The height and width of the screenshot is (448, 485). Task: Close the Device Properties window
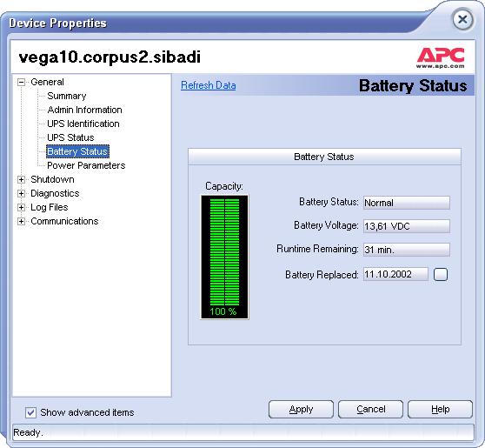pos(462,20)
